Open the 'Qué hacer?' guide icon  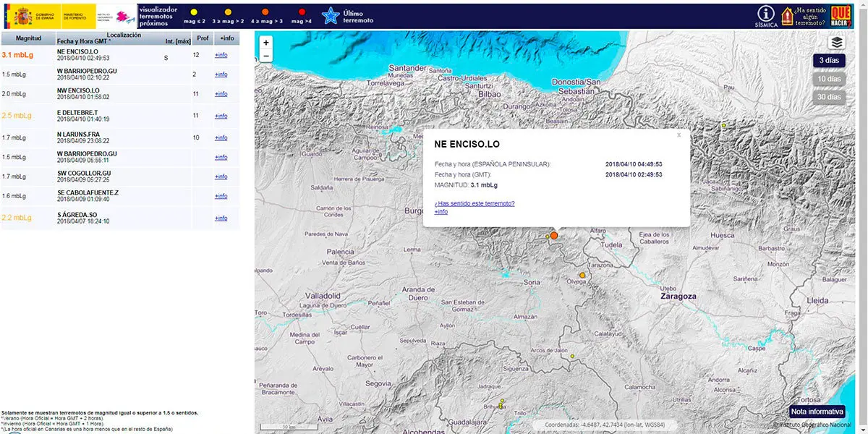point(841,15)
